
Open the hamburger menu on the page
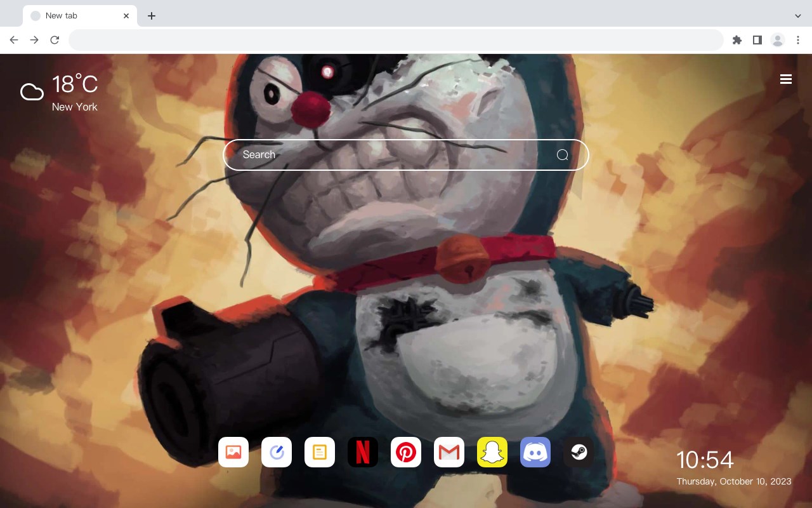click(786, 79)
